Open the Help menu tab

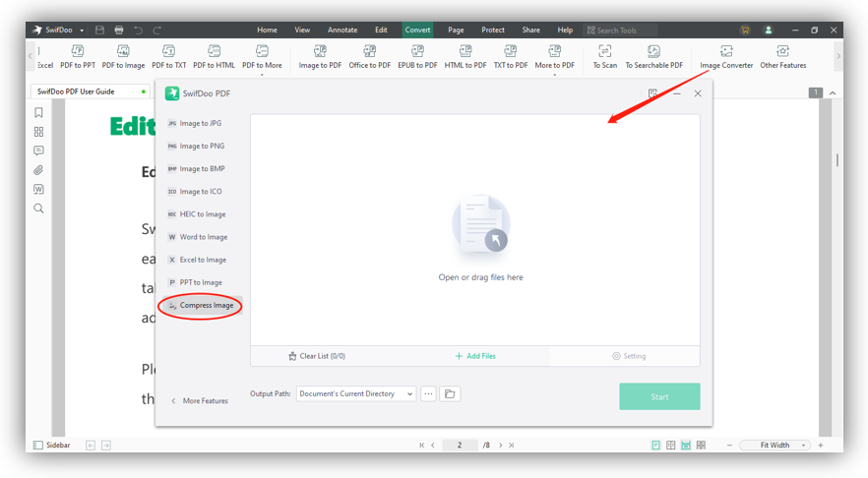(565, 30)
